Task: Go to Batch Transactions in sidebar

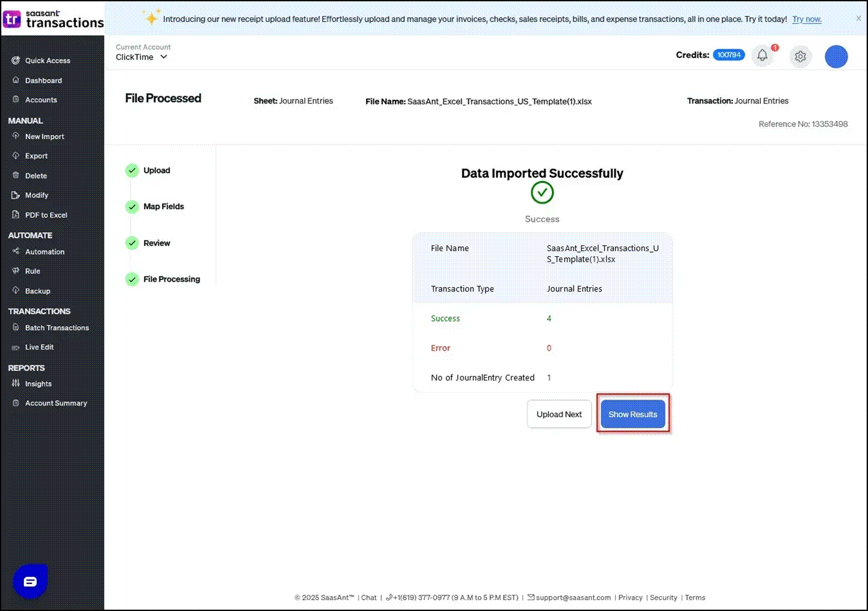Action: tap(57, 328)
